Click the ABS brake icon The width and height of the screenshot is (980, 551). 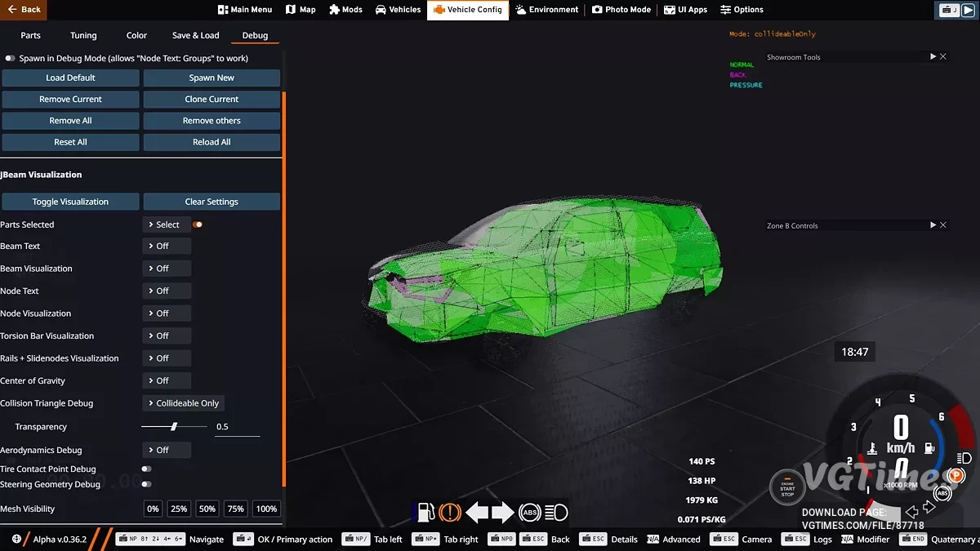tap(529, 512)
